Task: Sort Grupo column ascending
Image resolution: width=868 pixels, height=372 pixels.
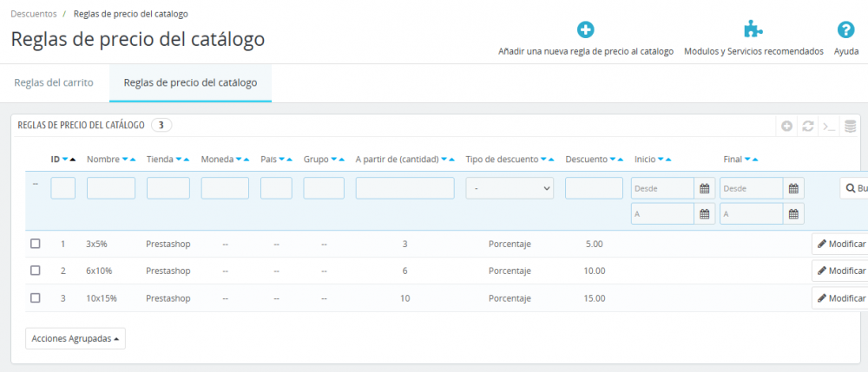Action: pos(341,160)
